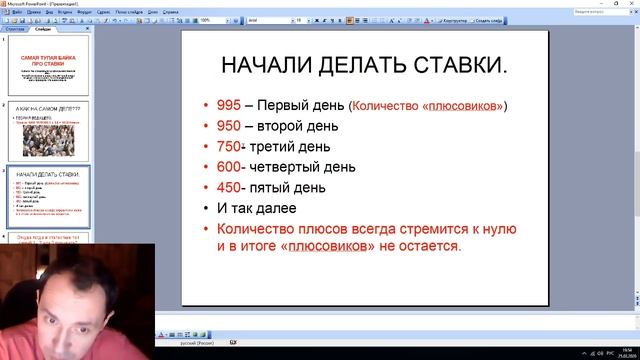The width and height of the screenshot is (640, 360).
Task: Toggle center alignment
Action: tap(358, 20)
